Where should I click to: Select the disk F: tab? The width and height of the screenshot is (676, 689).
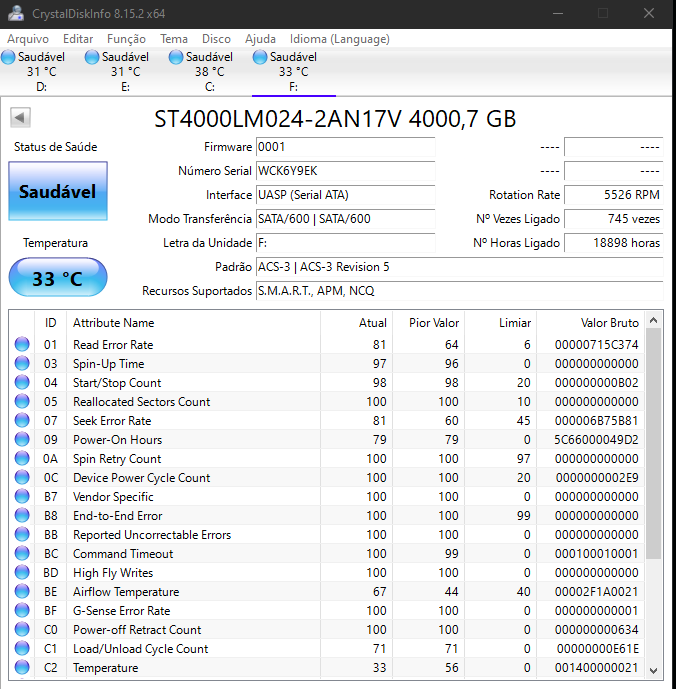[294, 71]
